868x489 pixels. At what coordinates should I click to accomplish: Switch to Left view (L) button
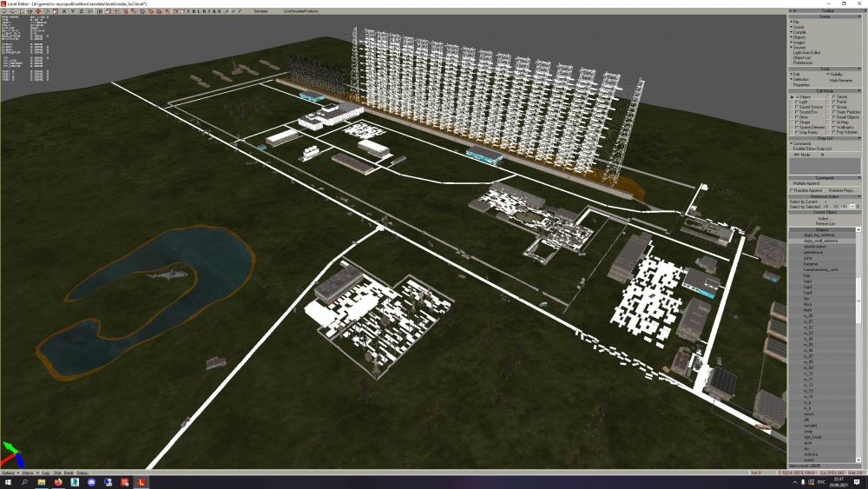coord(198,11)
